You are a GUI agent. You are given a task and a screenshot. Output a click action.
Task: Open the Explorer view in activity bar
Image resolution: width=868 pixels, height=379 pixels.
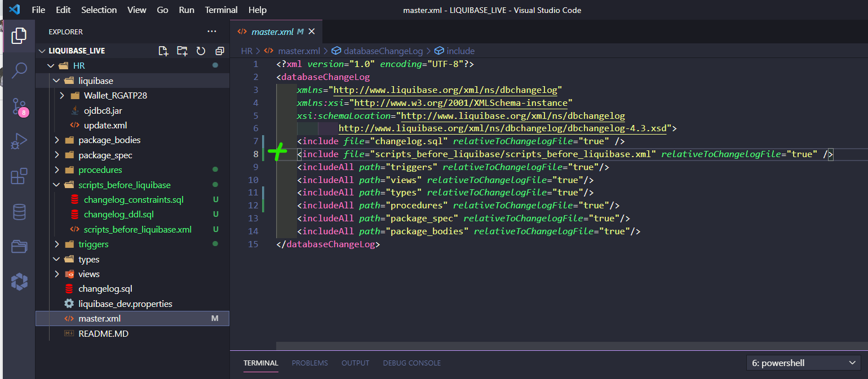19,35
